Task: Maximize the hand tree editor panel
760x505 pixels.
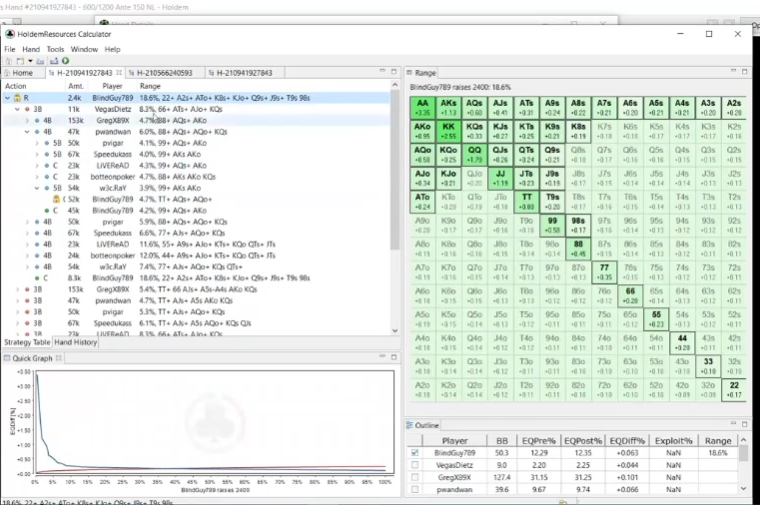Action: coord(394,71)
